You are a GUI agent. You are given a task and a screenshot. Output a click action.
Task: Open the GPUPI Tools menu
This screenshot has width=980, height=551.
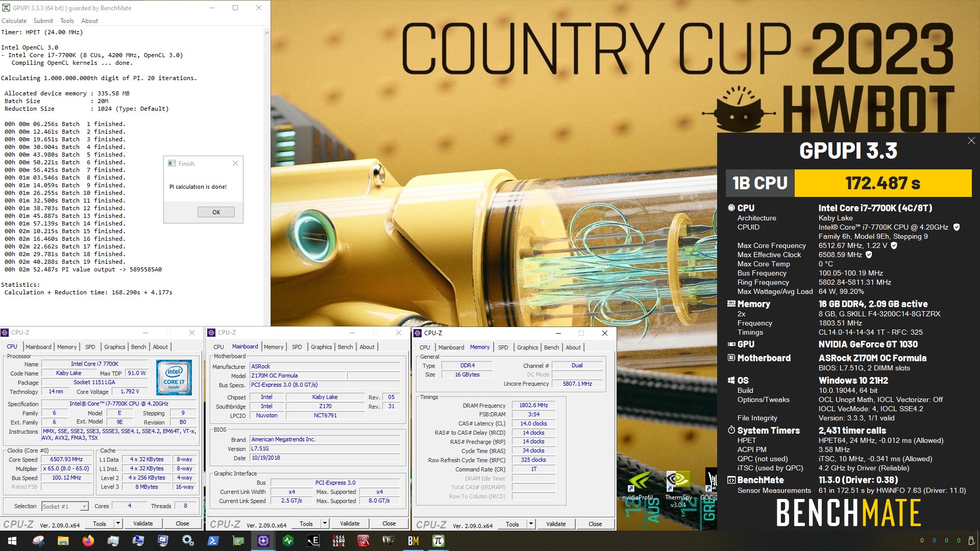click(67, 21)
